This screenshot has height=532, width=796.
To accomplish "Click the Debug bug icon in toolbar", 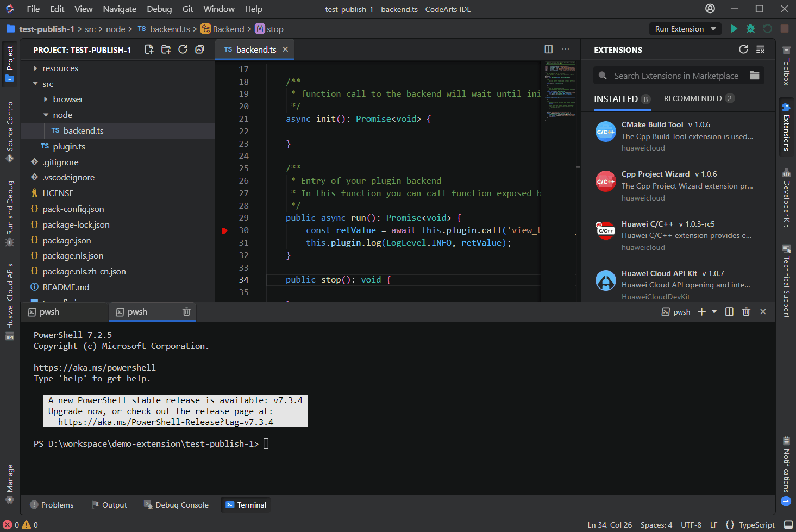I will click(750, 29).
